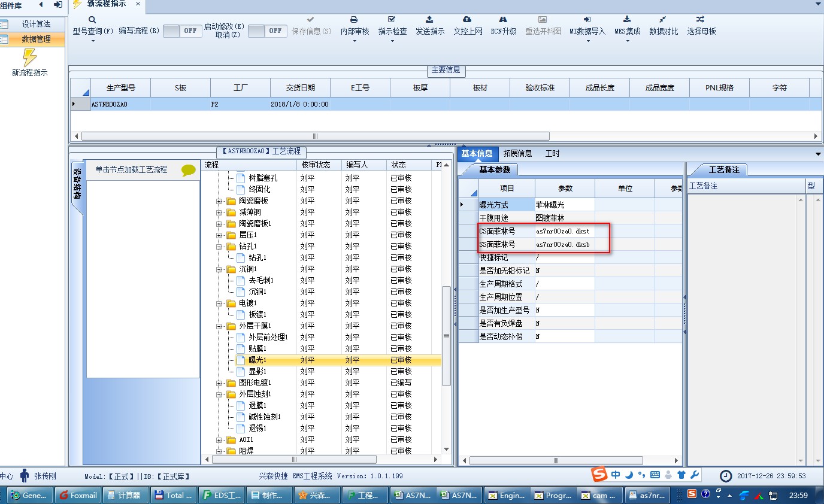Click the clock icon in status bar
This screenshot has height=504, width=824.
[x=726, y=476]
